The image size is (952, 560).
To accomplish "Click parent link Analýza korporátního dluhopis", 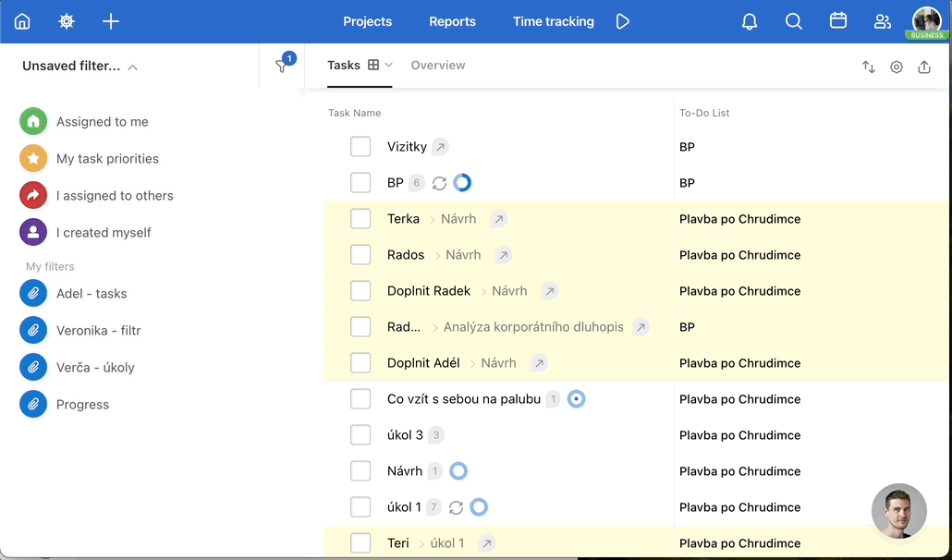I will (x=533, y=327).
